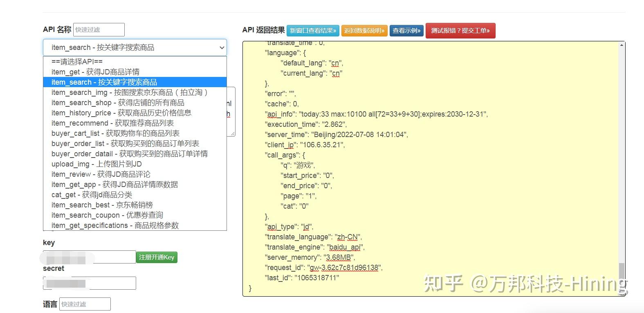Viewport: 644px width, 313px height.
Task: Click the key input field
Action: [90, 257]
